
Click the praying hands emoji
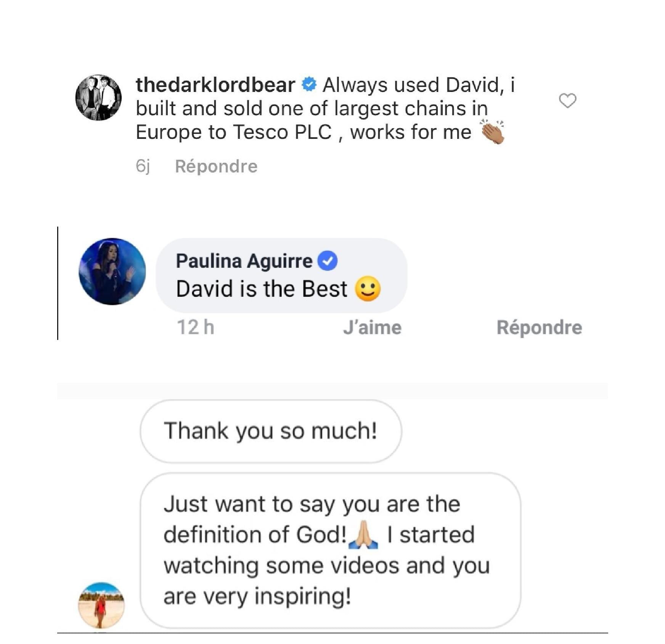(x=363, y=534)
